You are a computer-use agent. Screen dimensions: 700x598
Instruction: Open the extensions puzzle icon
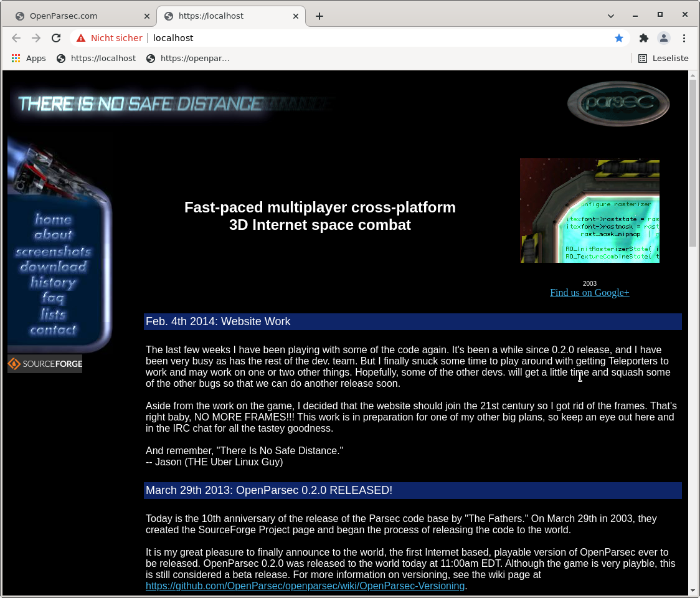click(644, 38)
